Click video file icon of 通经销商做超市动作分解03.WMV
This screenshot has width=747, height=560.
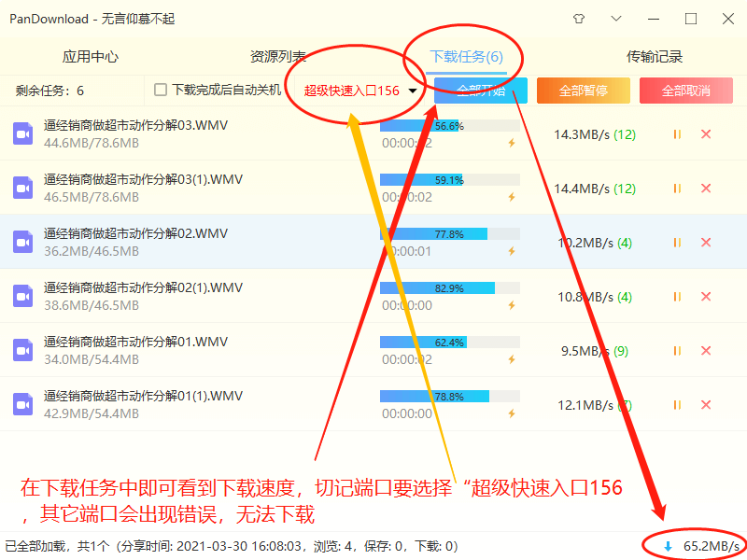(x=23, y=134)
